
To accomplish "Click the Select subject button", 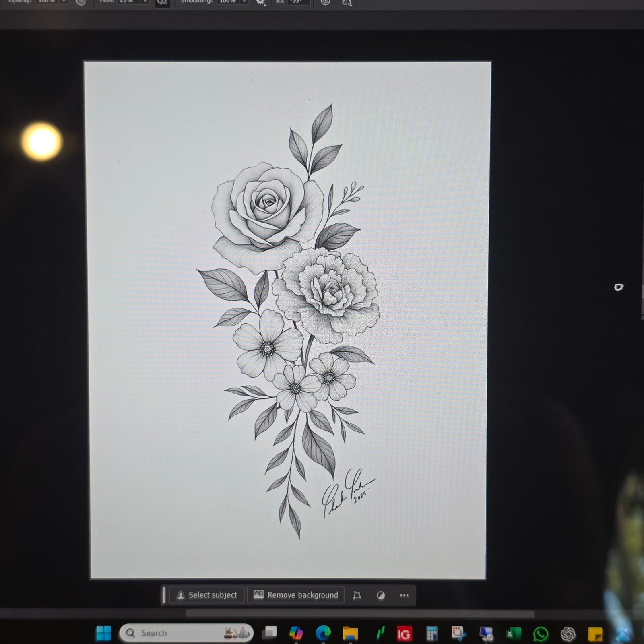I will 207,595.
